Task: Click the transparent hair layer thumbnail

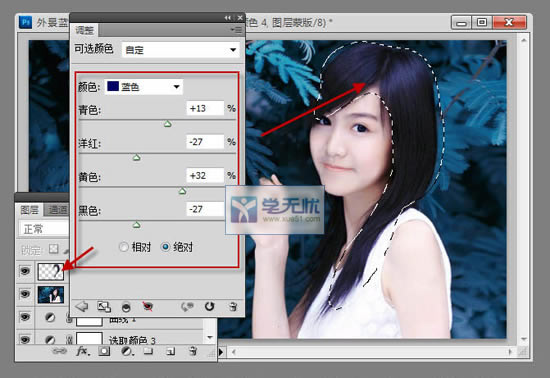Action: [51, 271]
